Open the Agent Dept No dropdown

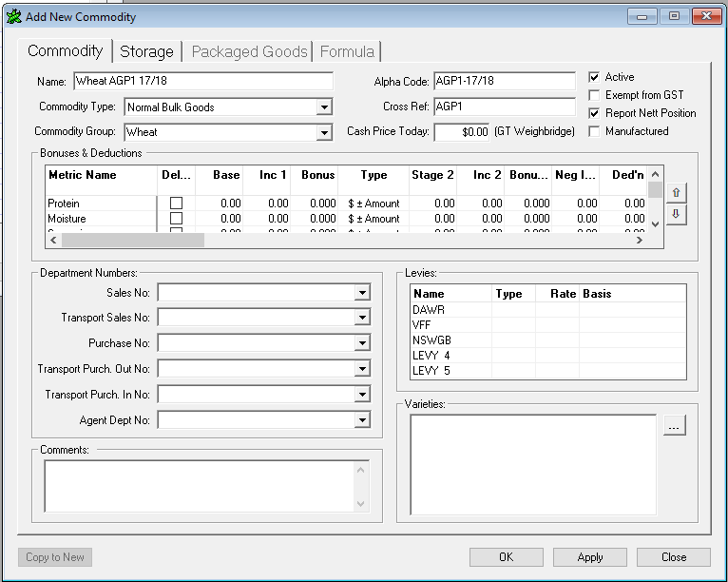point(362,419)
